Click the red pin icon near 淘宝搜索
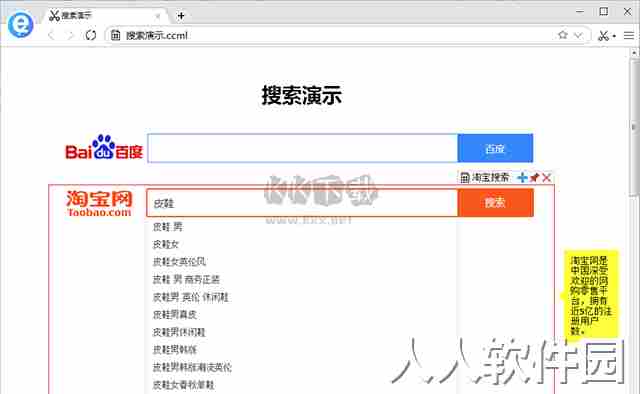The width and height of the screenshot is (640, 394). pos(535,178)
